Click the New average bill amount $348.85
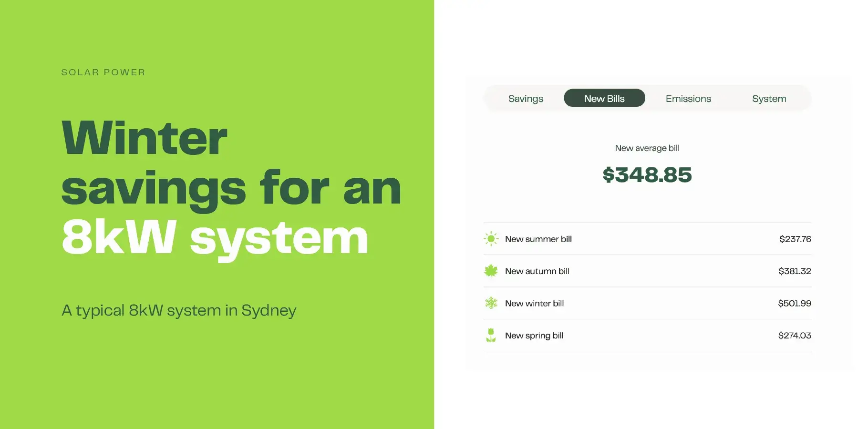The image size is (868, 429). pos(647,175)
